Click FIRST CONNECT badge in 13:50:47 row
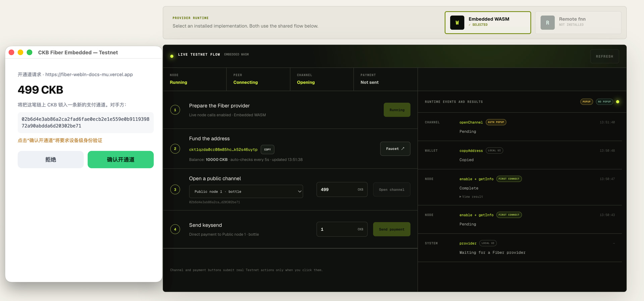 [x=509, y=179]
